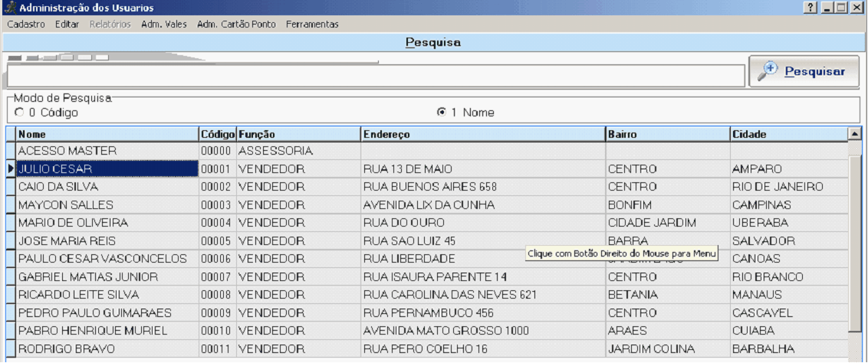
Task: Select the Código search mode radio
Action: pyautogui.click(x=19, y=113)
